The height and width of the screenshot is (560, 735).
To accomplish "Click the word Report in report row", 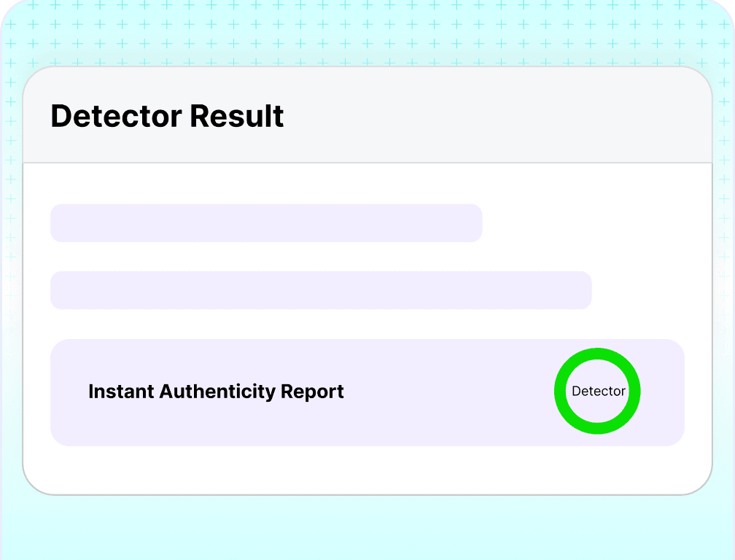I will [x=312, y=392].
